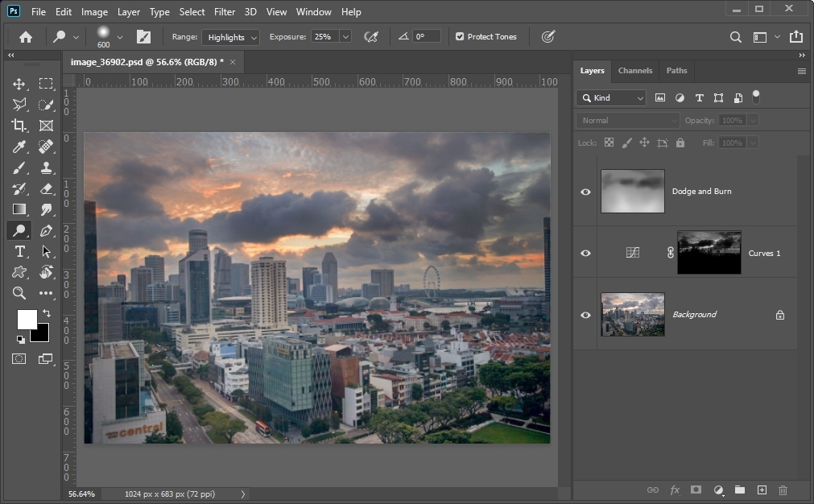Open the Filter menu

pyautogui.click(x=225, y=11)
